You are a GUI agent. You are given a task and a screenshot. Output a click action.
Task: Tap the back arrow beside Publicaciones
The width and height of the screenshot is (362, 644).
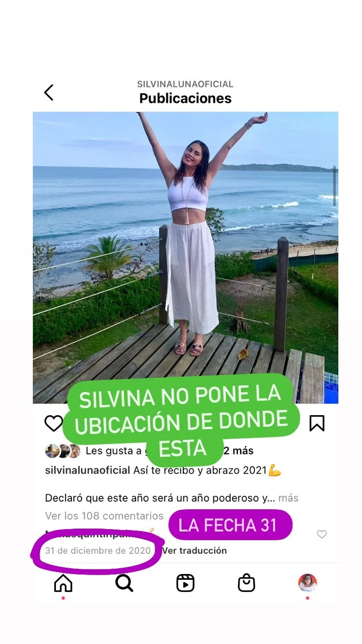click(x=49, y=92)
